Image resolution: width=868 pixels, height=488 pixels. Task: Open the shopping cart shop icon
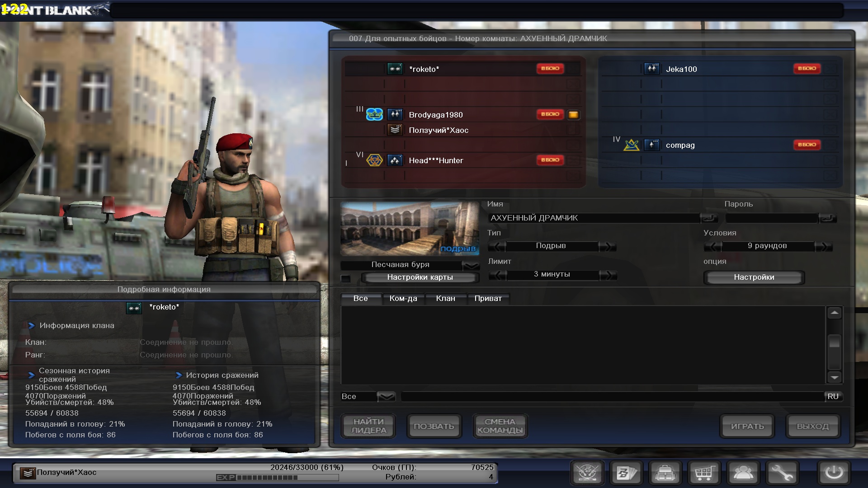[704, 473]
